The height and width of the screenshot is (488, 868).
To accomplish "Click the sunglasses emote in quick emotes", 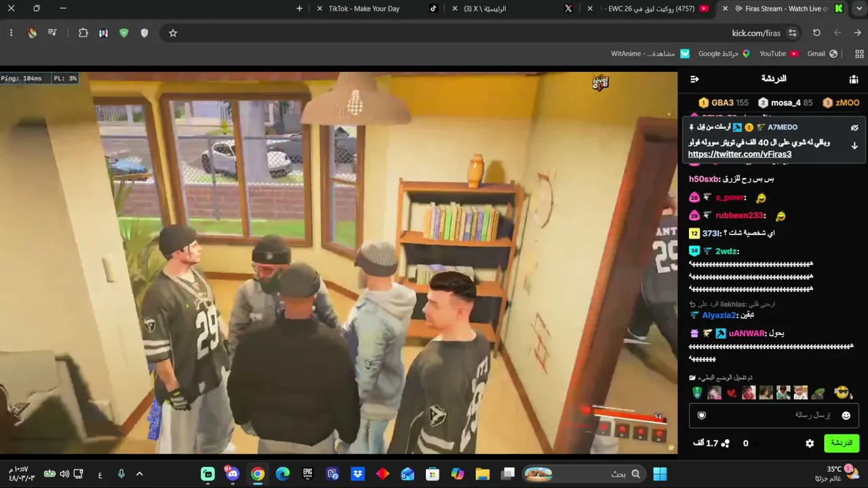I will click(842, 392).
